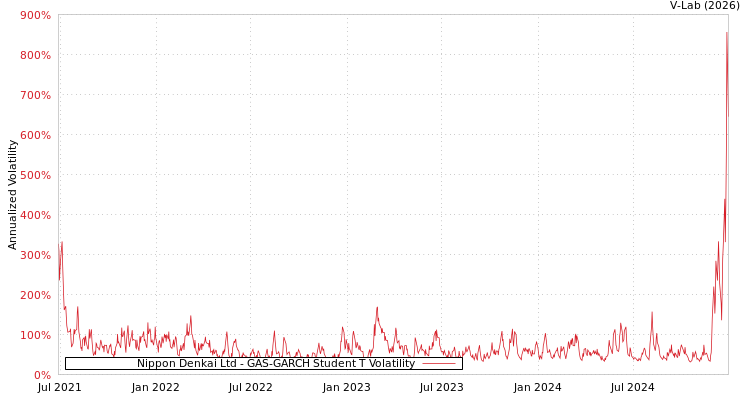The height and width of the screenshot is (400, 750).
Task: Click the Jul 2021 x-axis label
Action: pos(59,388)
